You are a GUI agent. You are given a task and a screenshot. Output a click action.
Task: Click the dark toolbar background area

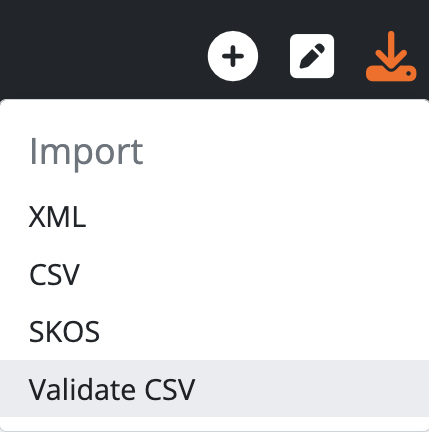(x=100, y=48)
